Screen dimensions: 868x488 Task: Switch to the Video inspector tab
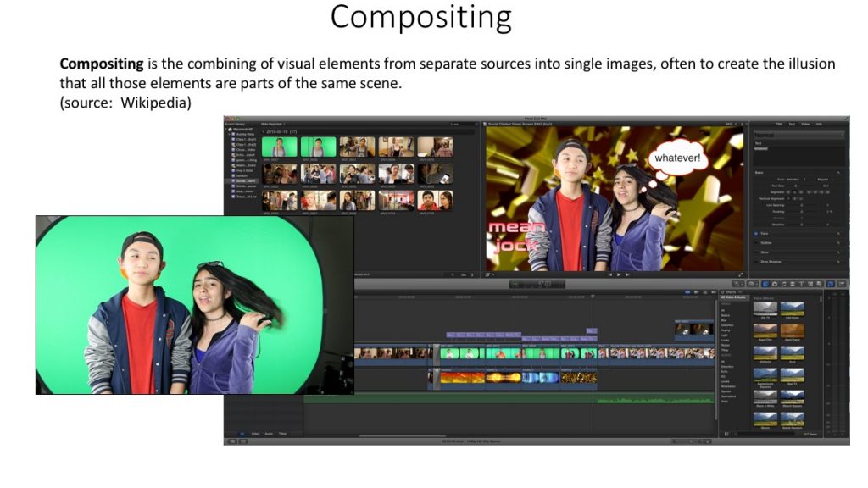(806, 124)
